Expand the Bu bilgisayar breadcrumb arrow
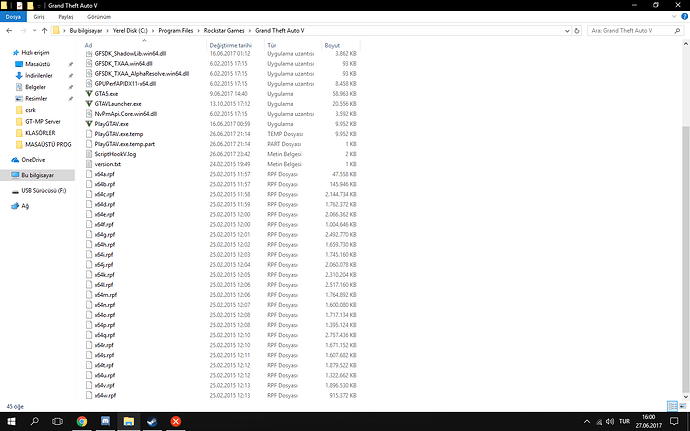 (107, 31)
